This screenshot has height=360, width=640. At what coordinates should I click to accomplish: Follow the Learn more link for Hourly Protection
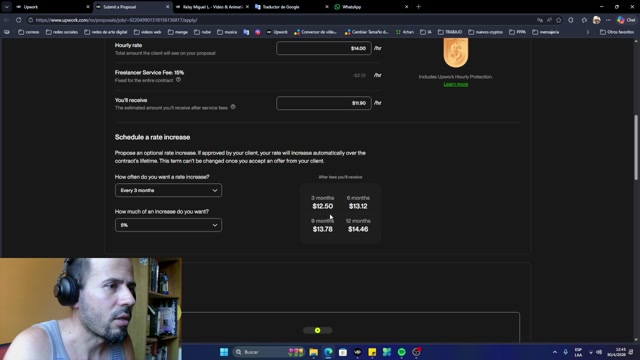point(456,84)
